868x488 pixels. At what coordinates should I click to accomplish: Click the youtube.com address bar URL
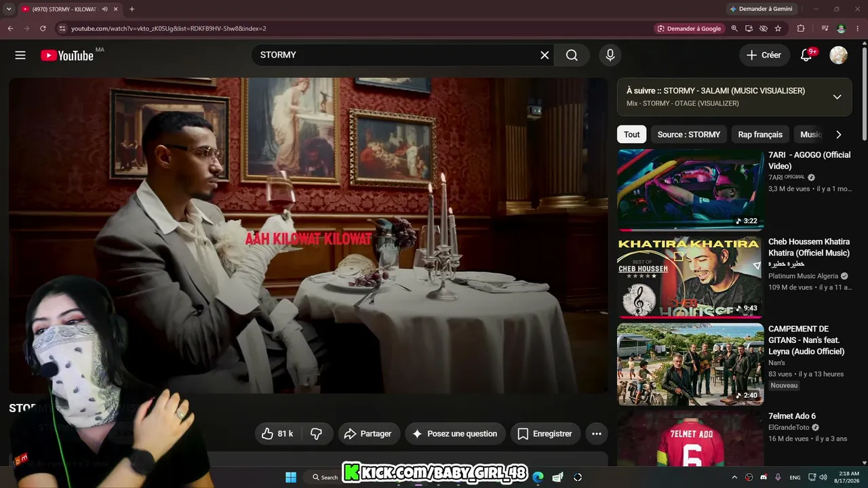coord(168,28)
